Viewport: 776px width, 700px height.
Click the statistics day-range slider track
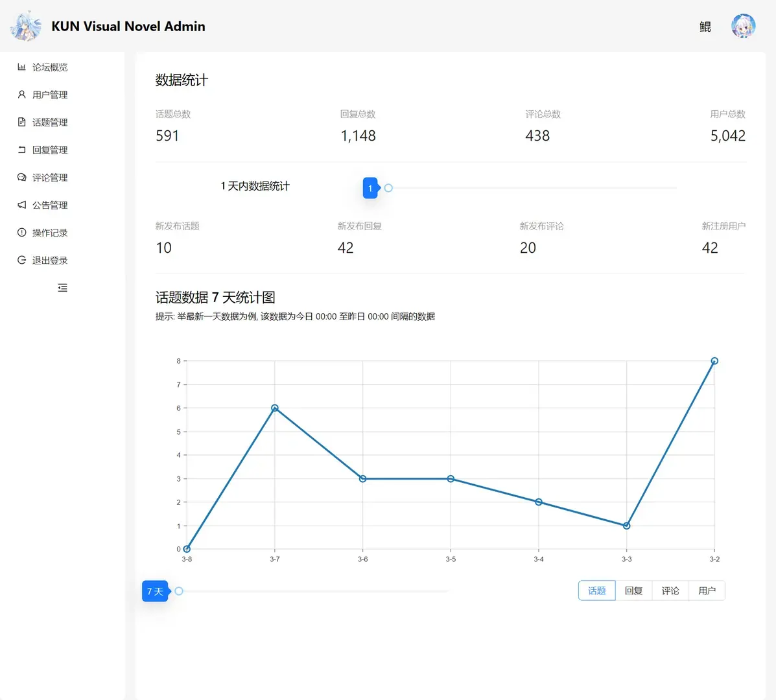point(532,188)
